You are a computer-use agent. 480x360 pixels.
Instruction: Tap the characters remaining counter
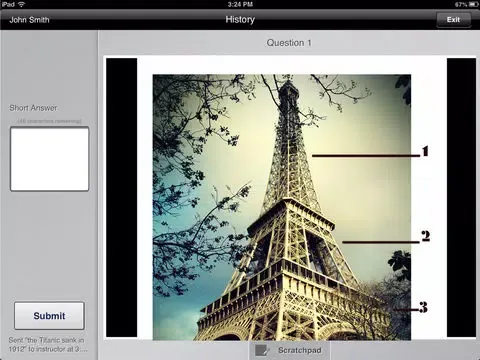(x=49, y=121)
